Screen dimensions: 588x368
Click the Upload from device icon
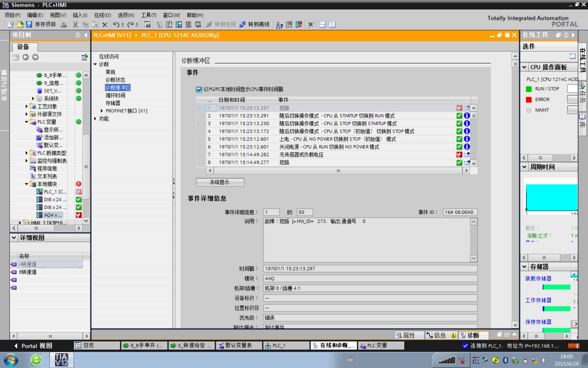(179, 24)
